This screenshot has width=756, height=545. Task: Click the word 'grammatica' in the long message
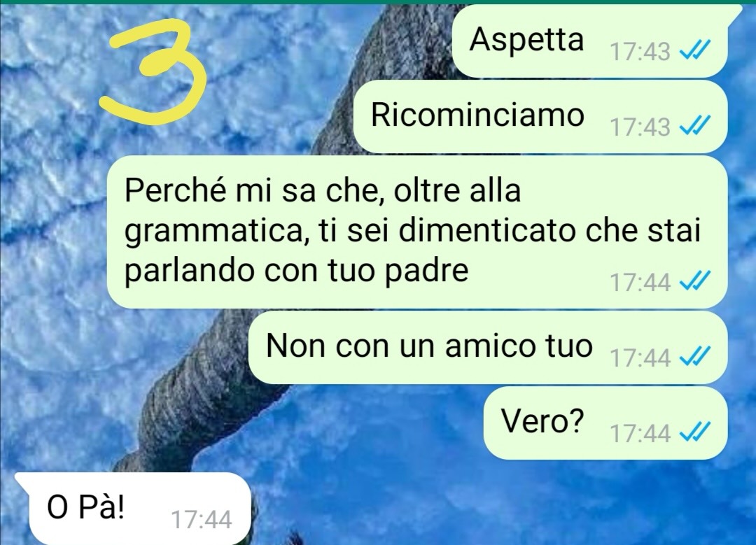(x=216, y=232)
